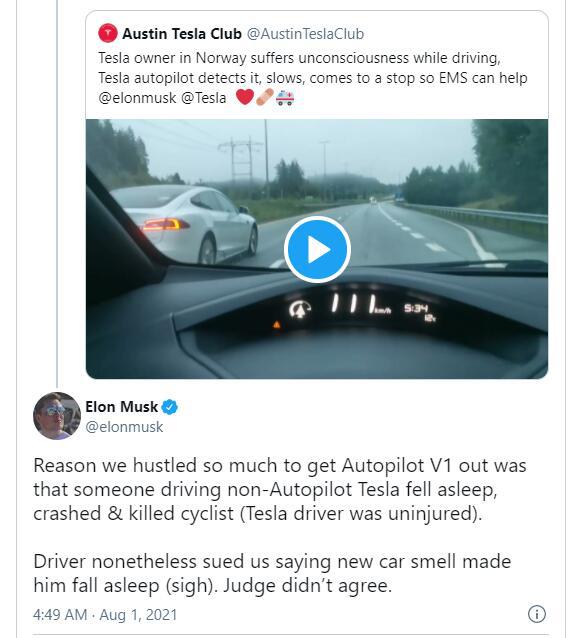
Task: Click the ambulance emoji in quoted tweet
Action: pos(285,98)
